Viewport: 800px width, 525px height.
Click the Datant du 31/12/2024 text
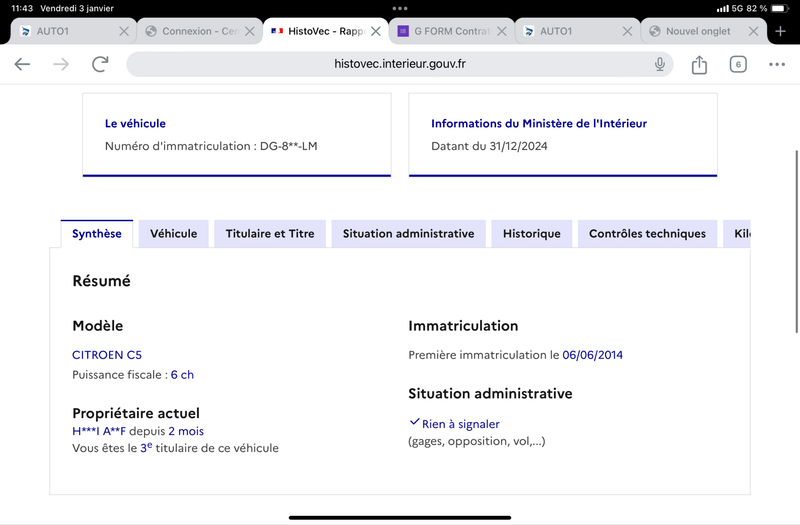pyautogui.click(x=489, y=146)
